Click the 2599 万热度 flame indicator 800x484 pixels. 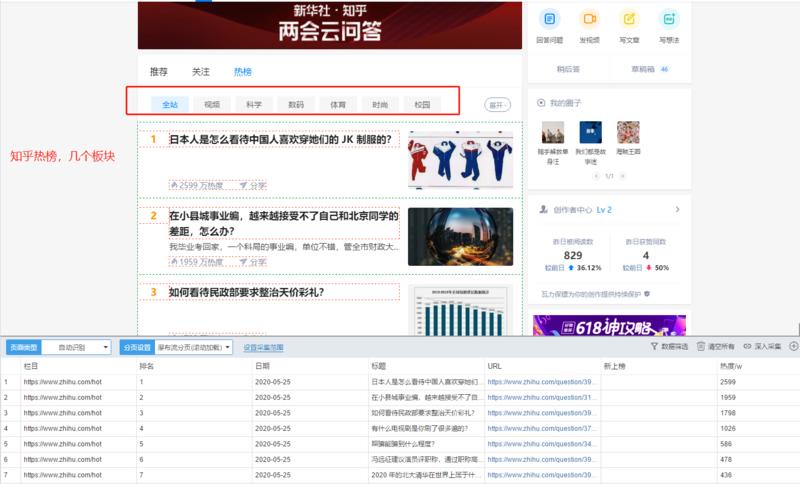(x=197, y=186)
